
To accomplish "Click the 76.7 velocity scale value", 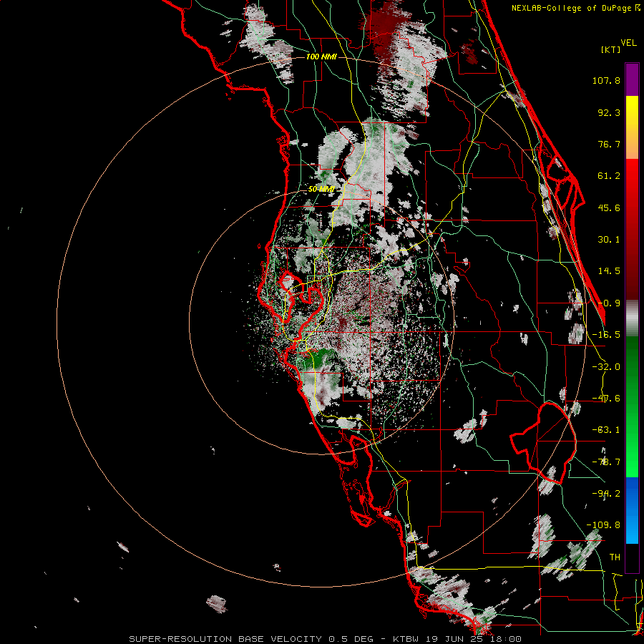I will [609, 144].
